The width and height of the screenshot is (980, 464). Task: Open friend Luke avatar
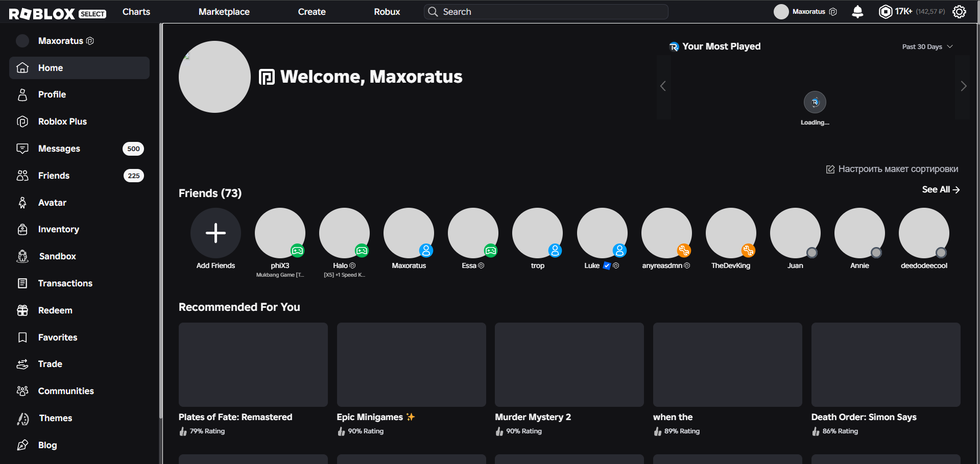click(602, 233)
